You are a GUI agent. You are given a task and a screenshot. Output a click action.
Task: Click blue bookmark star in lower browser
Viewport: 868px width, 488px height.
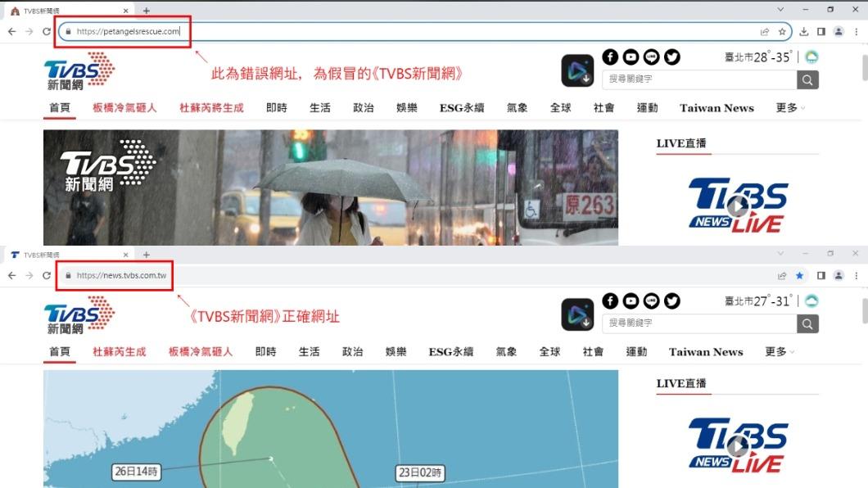point(799,276)
